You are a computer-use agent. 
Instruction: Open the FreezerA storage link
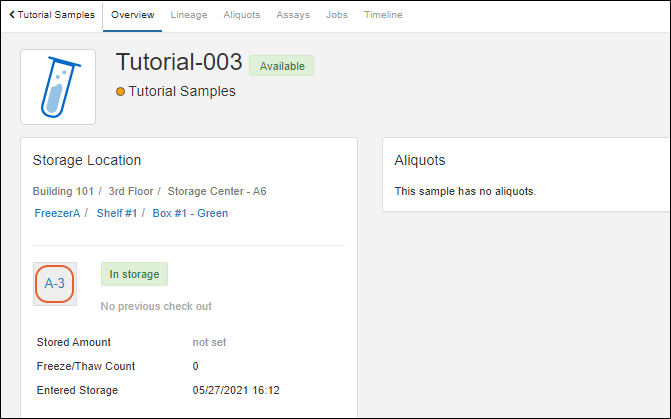point(57,213)
